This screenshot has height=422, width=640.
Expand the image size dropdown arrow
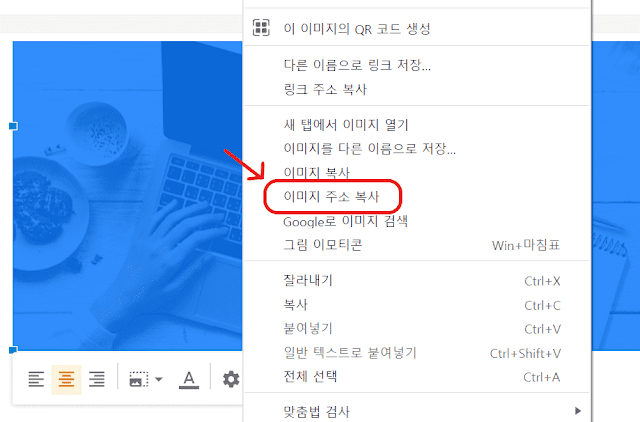pos(159,380)
